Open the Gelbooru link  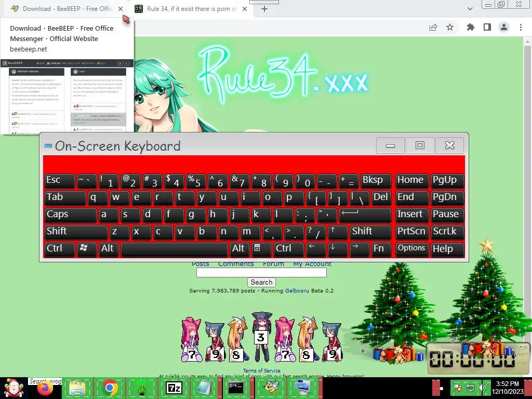point(297,291)
